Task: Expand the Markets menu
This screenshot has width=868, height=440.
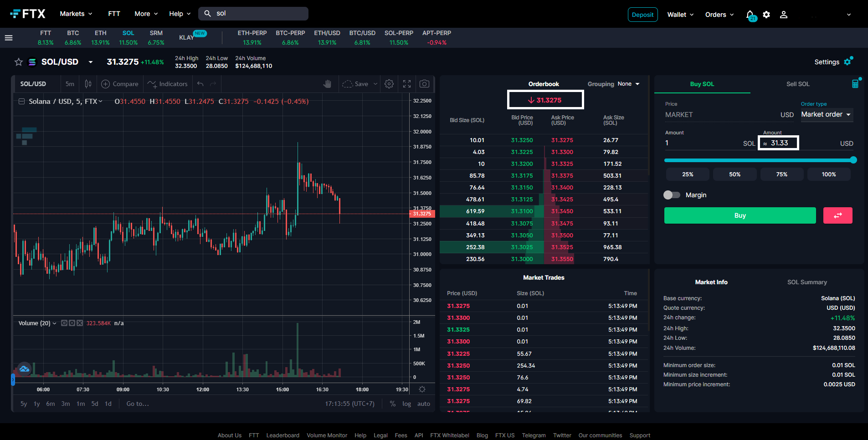Action: point(76,14)
